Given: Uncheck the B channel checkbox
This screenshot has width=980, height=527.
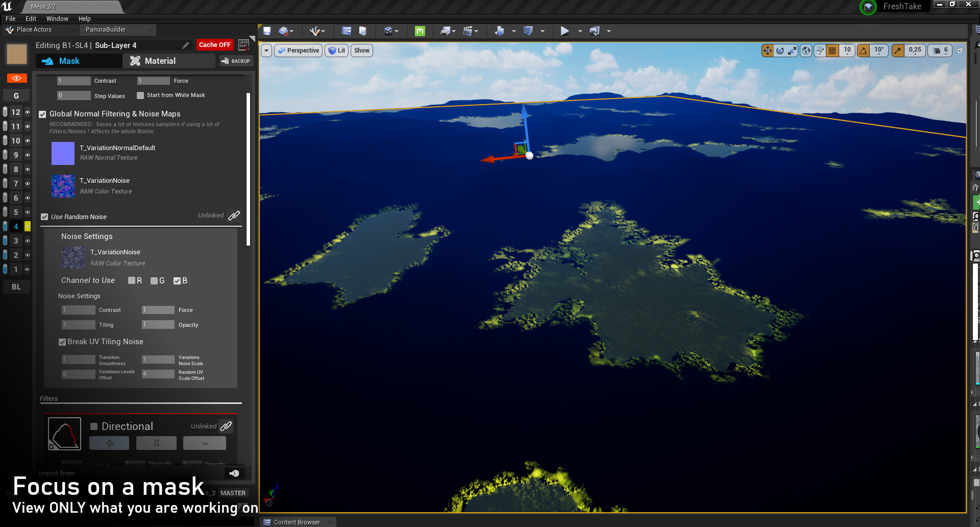Looking at the screenshot, I should tap(177, 281).
